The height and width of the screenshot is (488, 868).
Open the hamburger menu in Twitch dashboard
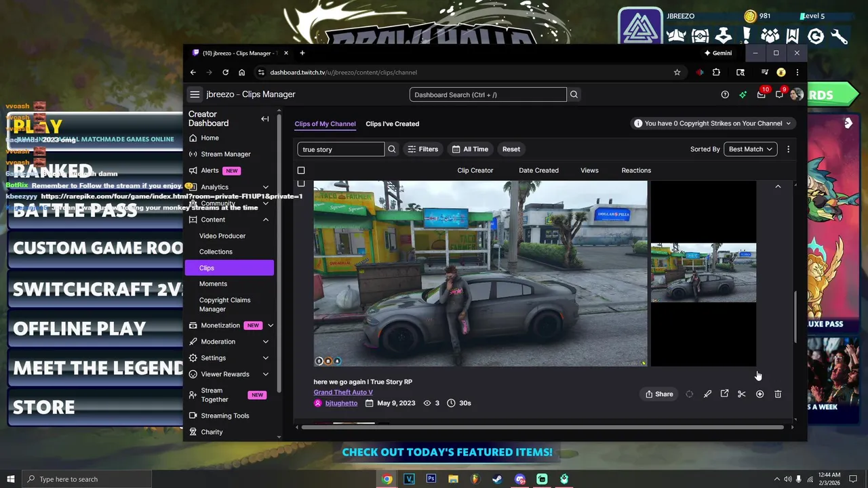click(x=195, y=94)
